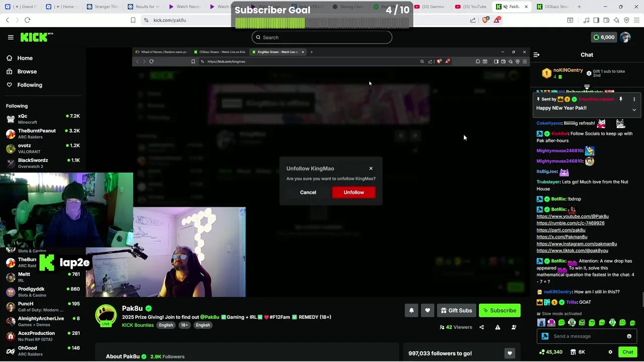Open the 45,340 channel points balance
The height and width of the screenshot is (362, 644).
coord(550,352)
